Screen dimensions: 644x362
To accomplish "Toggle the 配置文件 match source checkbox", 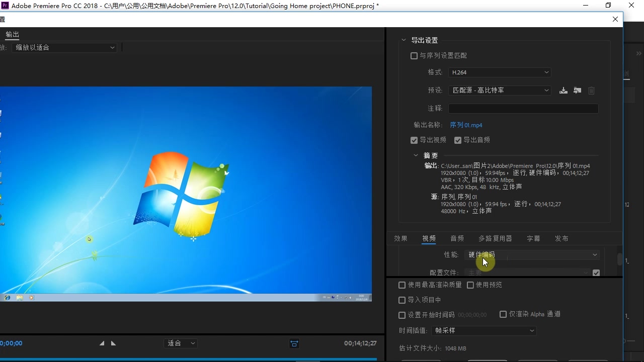I will 596,273.
